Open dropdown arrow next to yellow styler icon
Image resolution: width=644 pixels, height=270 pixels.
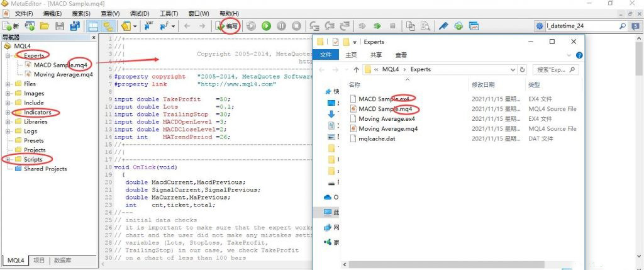point(135,26)
